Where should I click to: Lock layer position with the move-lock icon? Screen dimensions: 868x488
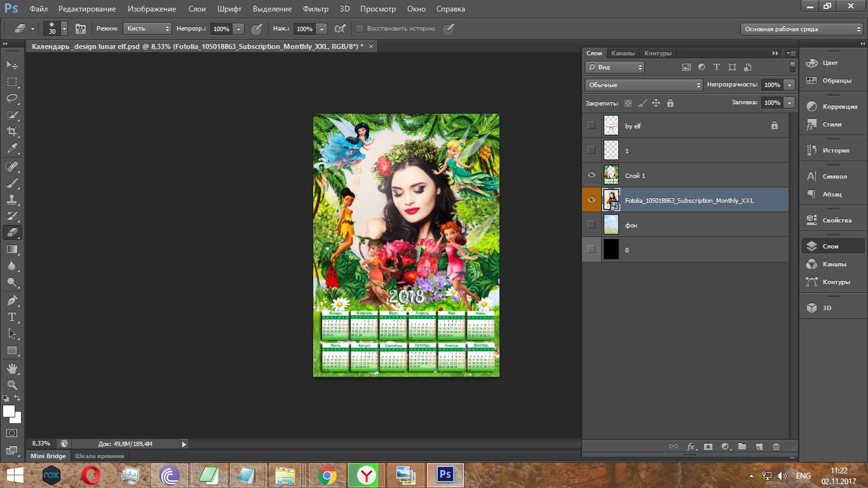pos(656,103)
